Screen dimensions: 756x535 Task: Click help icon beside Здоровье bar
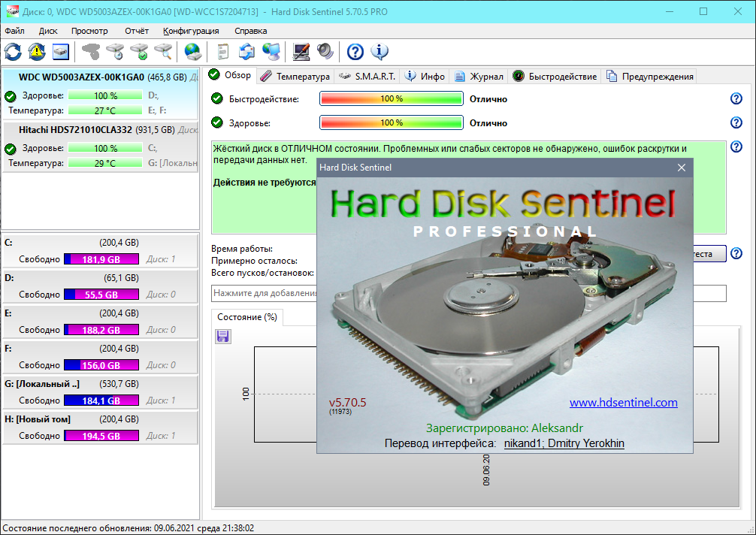(x=736, y=122)
